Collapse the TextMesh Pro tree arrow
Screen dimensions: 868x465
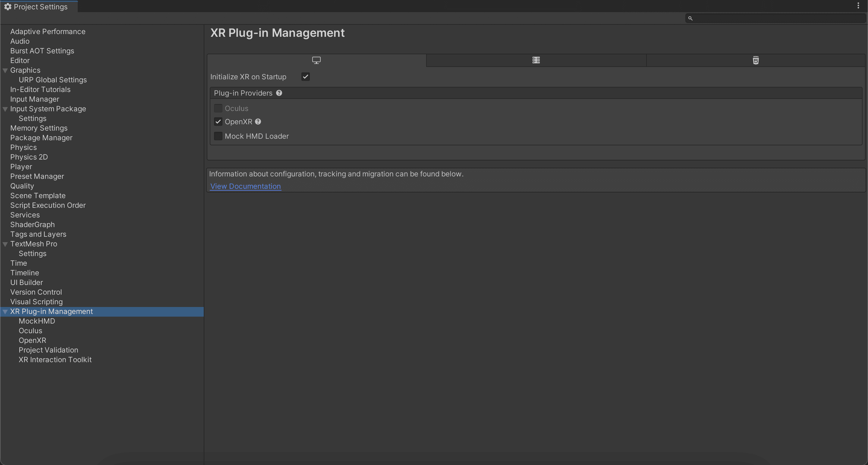pyautogui.click(x=5, y=244)
